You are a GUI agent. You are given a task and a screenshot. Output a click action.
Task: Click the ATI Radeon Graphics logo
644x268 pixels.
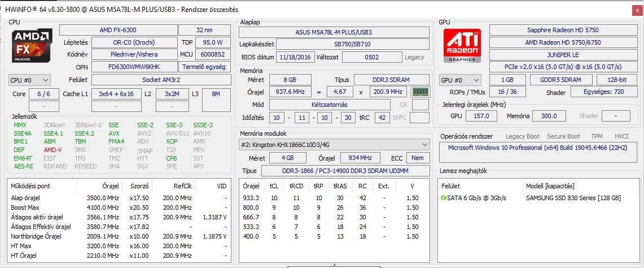coord(463,45)
